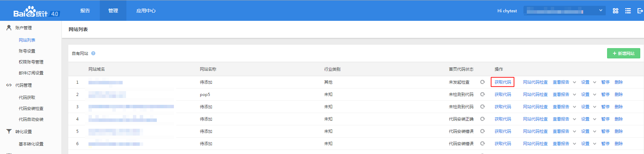Refresh code status for the pop5 site
Image resolution: width=644 pixels, height=154 pixels.
[482, 94]
